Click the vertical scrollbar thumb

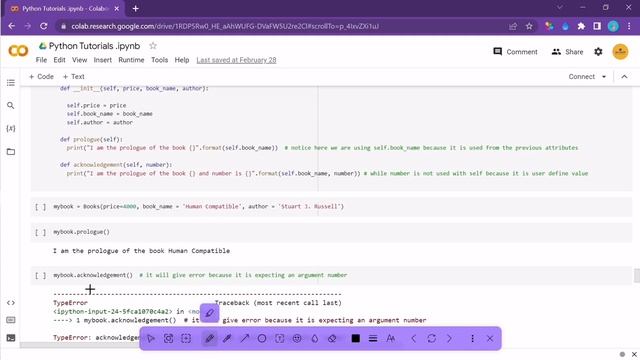tap(637, 276)
